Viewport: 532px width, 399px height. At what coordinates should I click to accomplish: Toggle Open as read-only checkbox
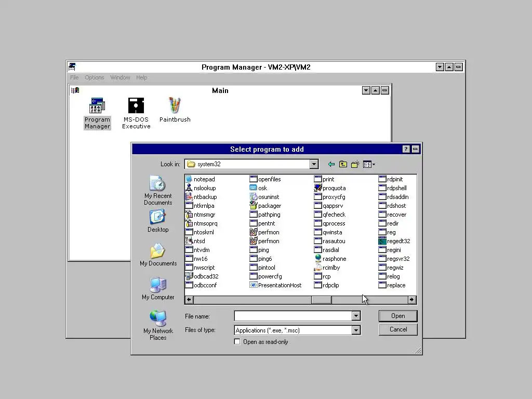point(237,342)
